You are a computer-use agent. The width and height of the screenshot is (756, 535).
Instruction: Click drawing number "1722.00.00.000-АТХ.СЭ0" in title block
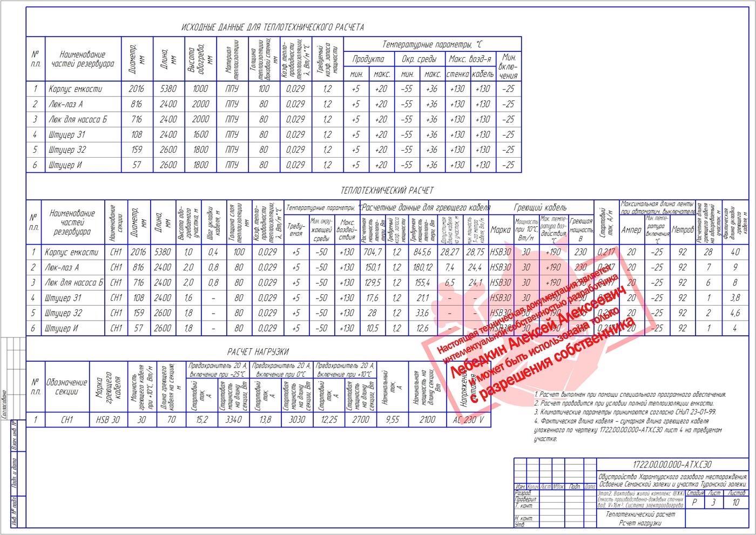click(x=672, y=464)
